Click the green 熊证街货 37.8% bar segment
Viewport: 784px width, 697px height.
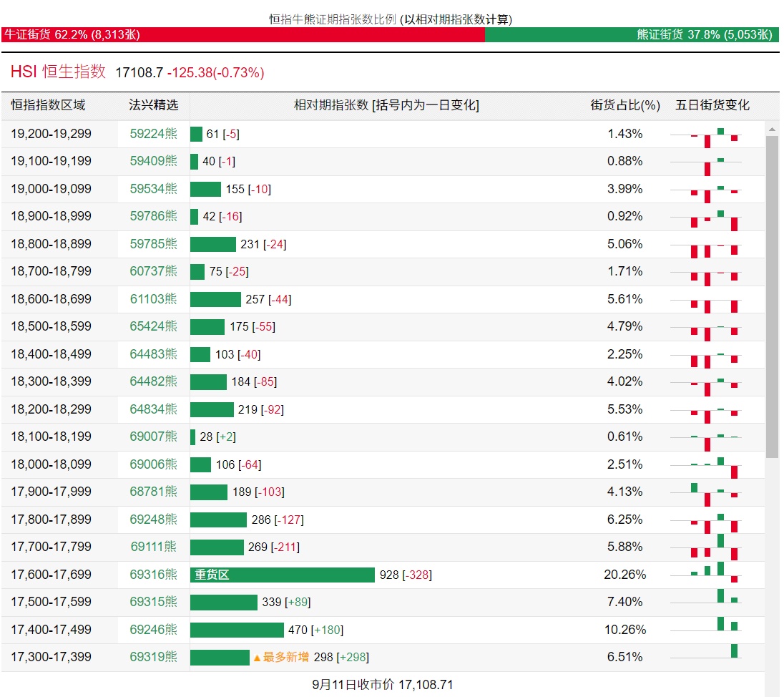tap(632, 34)
